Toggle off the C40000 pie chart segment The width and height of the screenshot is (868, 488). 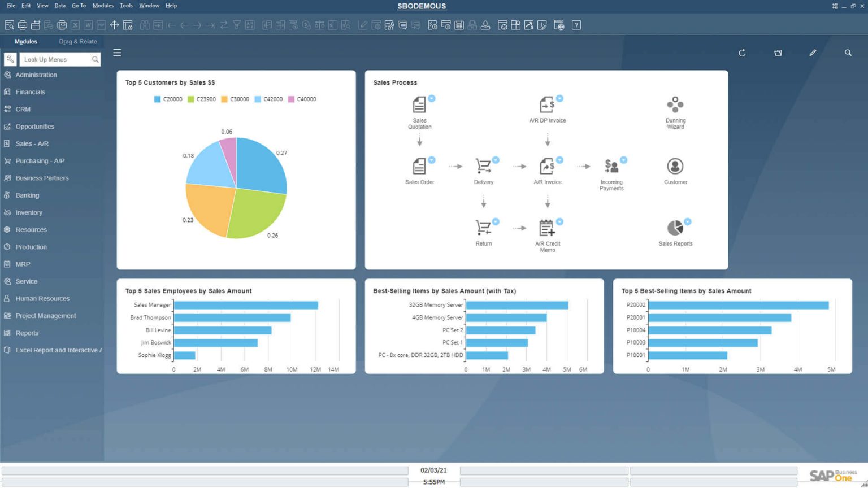coord(305,99)
